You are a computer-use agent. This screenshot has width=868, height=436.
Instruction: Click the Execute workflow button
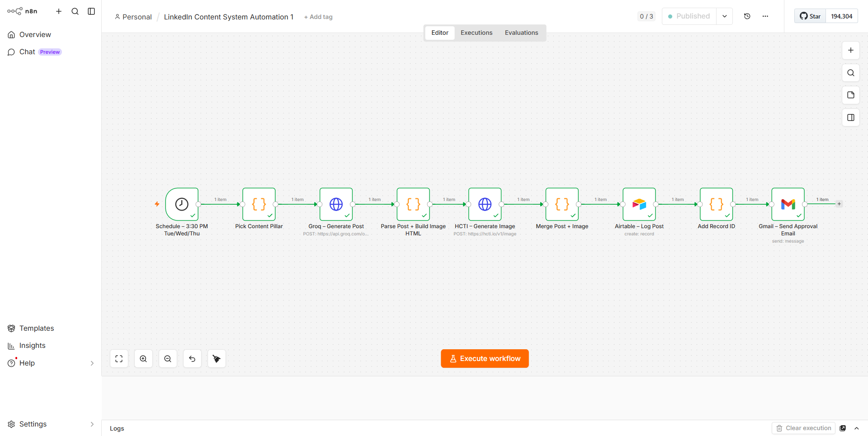click(x=485, y=359)
